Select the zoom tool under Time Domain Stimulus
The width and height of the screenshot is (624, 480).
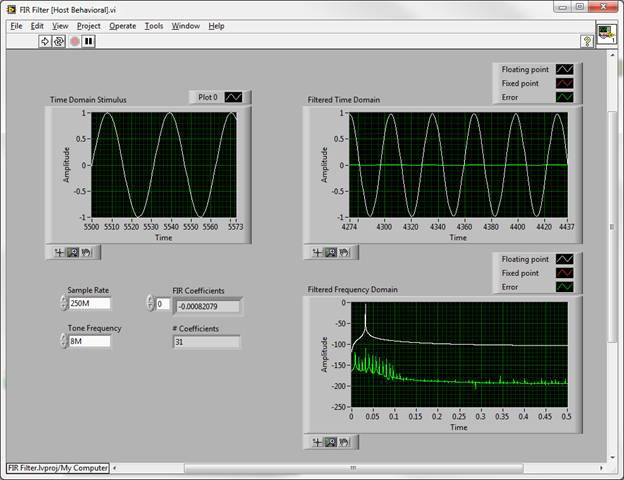pyautogui.click(x=72, y=252)
